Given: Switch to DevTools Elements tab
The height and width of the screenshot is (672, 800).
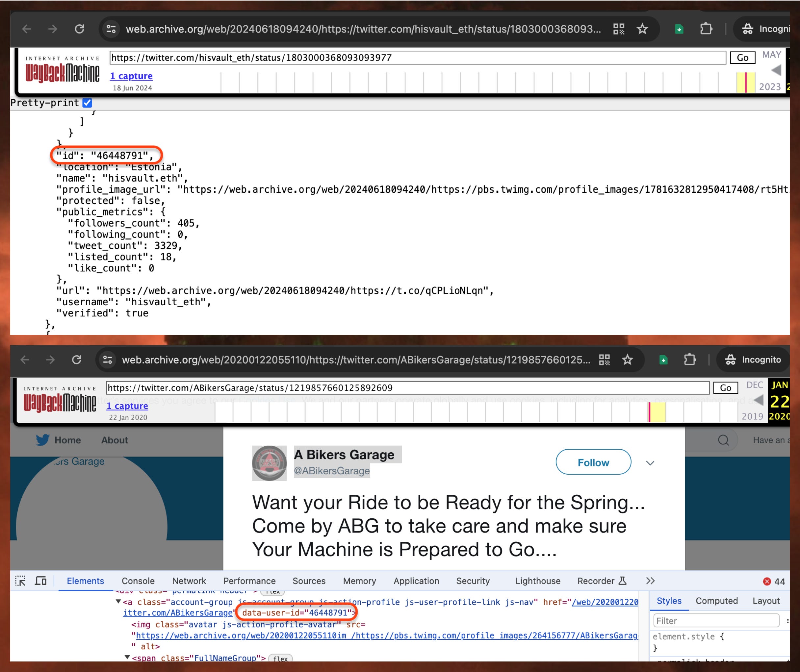Looking at the screenshot, I should (85, 581).
